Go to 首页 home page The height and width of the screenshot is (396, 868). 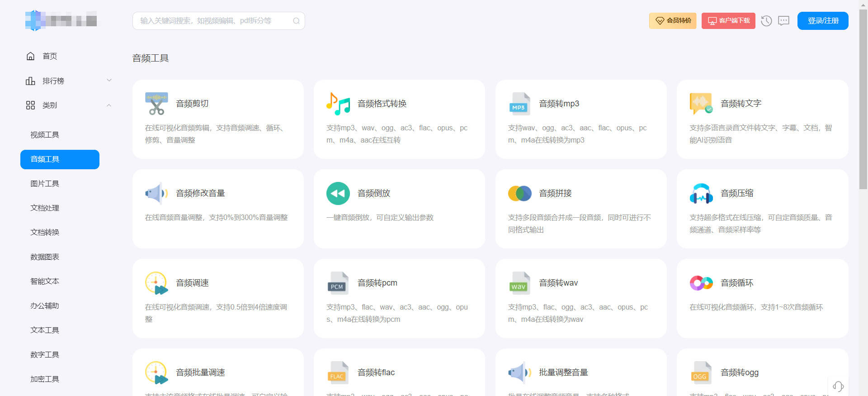(50, 56)
